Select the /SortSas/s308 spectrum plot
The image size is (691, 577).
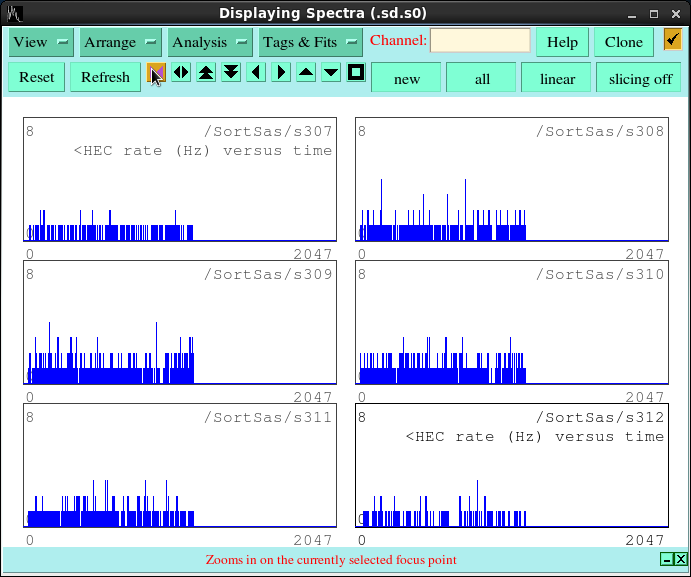(x=512, y=179)
